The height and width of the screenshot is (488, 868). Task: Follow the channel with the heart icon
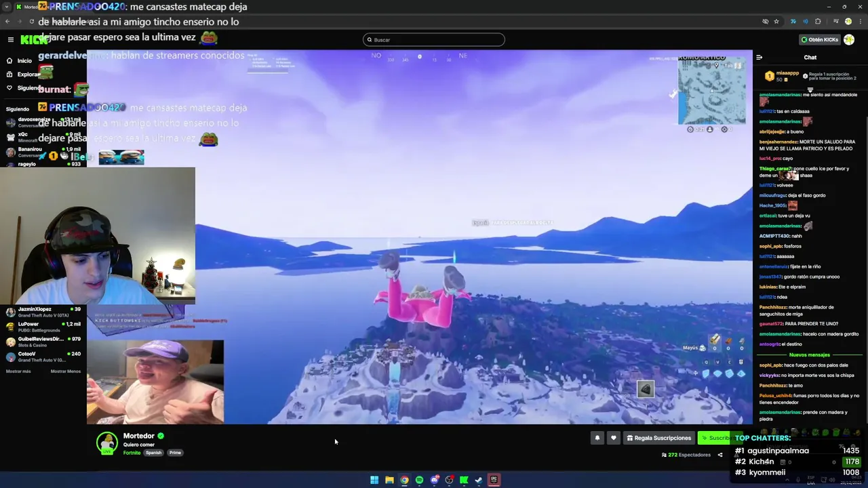click(x=614, y=438)
